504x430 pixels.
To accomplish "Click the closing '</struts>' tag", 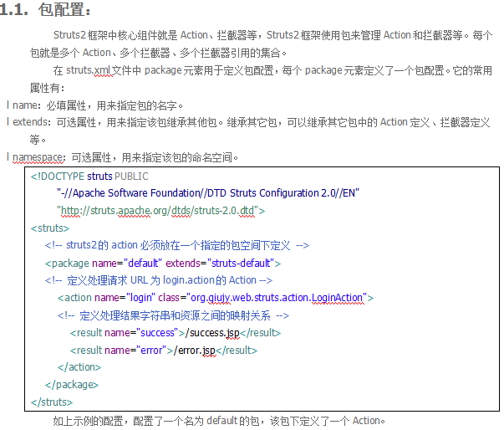I will click(x=52, y=402).
